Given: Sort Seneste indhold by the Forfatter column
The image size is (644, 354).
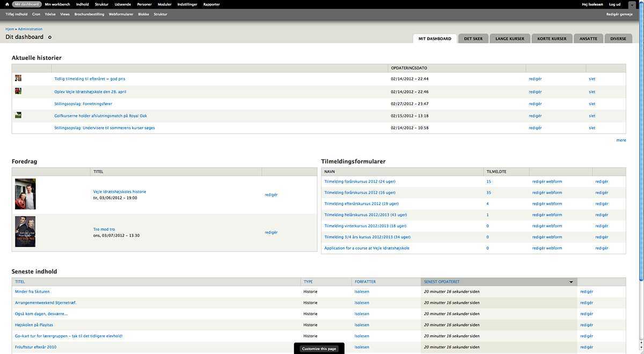Looking at the screenshot, I should tap(365, 281).
